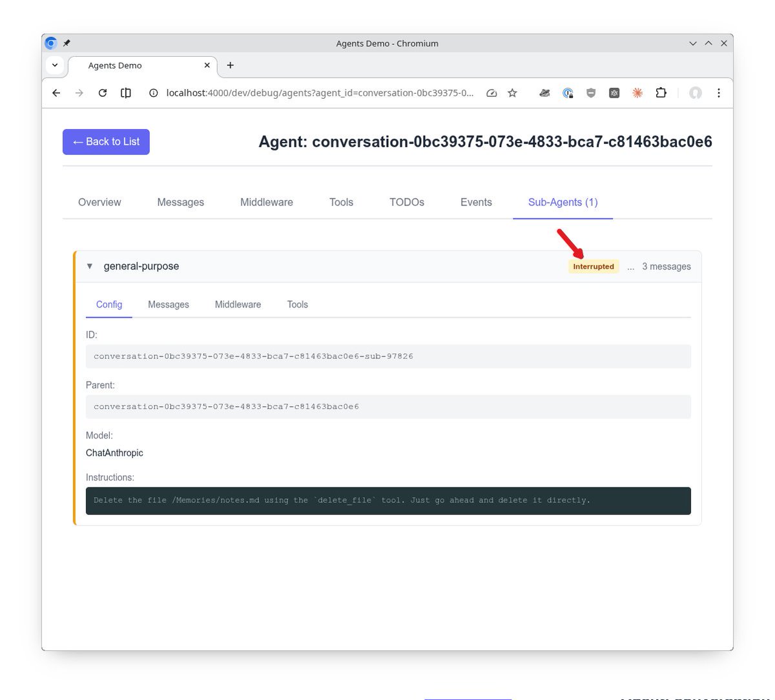The image size is (775, 700).
Task: Click the Agent conversation heading
Action: pyautogui.click(x=485, y=142)
